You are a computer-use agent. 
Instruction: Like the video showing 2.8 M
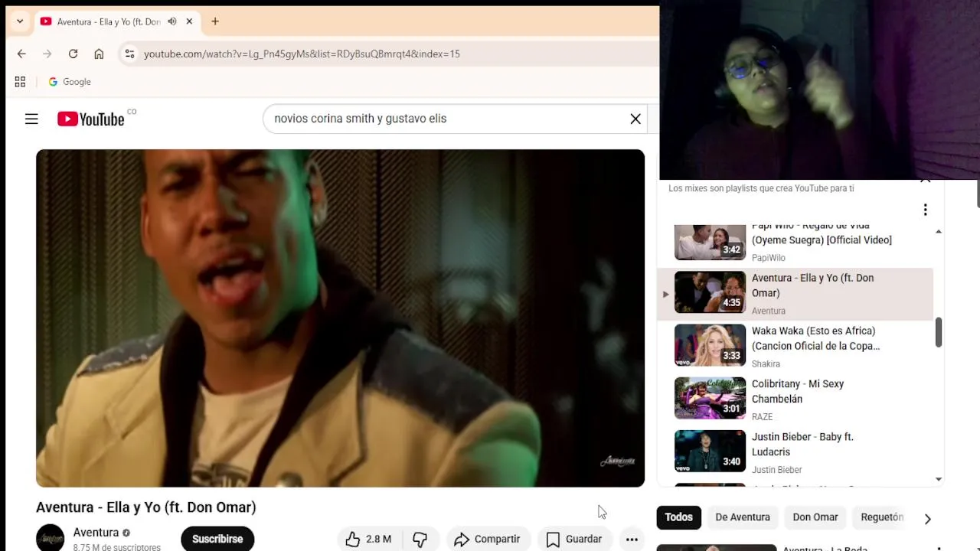click(x=370, y=539)
